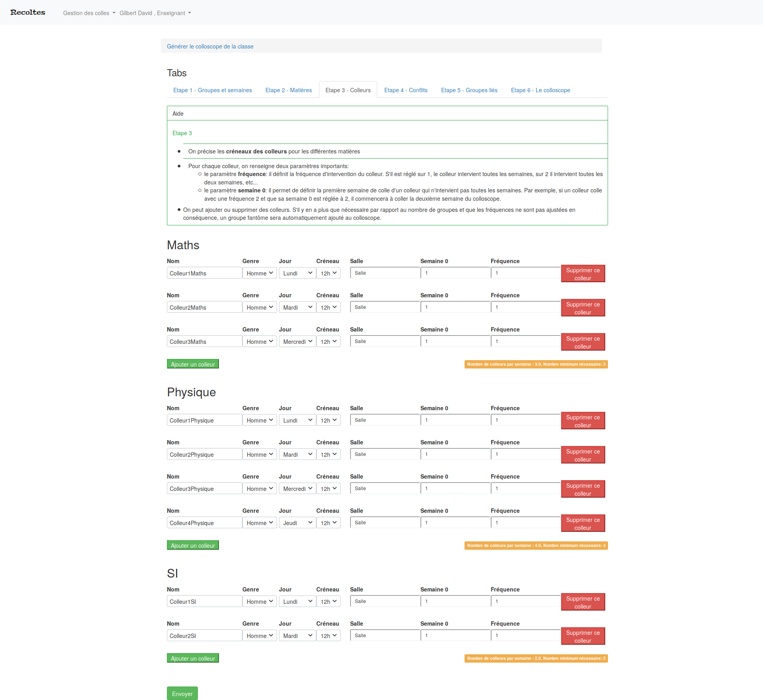Click the Etape 3 help heading
The width and height of the screenshot is (763, 700).
point(182,133)
